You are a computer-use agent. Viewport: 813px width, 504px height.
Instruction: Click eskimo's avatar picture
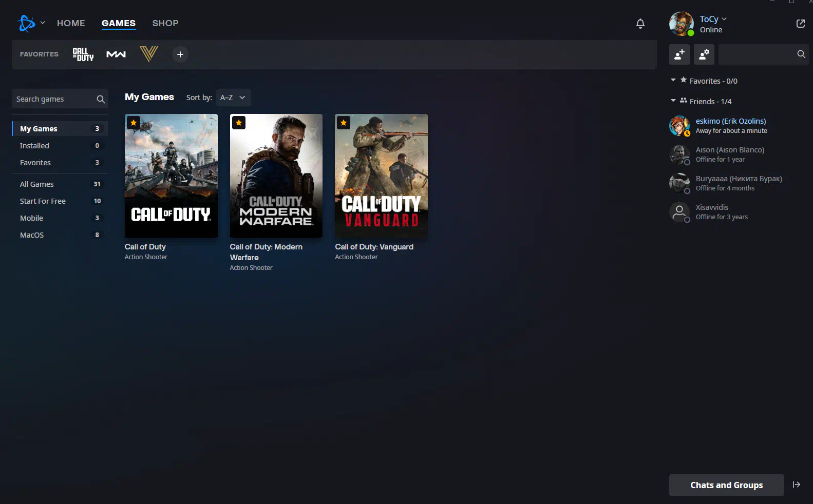click(x=679, y=126)
